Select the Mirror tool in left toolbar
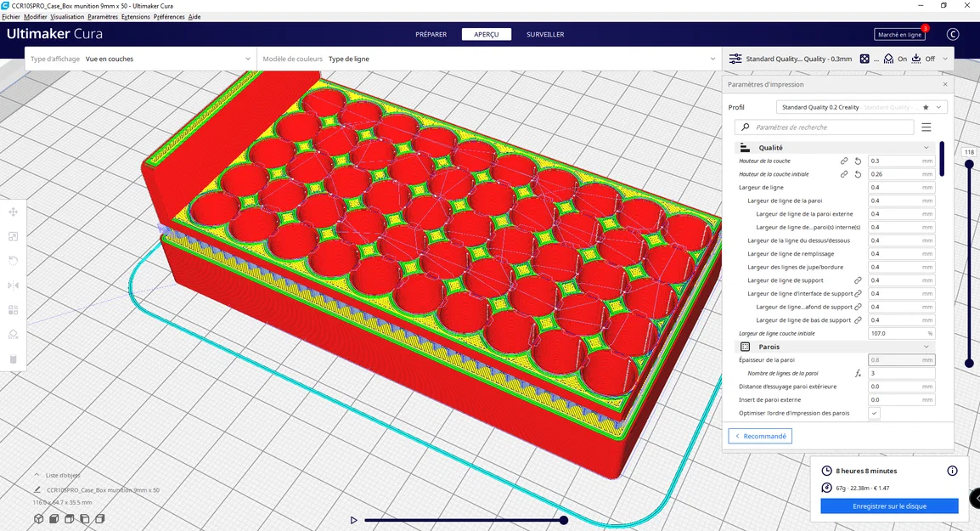This screenshot has width=980, height=531. (13, 285)
